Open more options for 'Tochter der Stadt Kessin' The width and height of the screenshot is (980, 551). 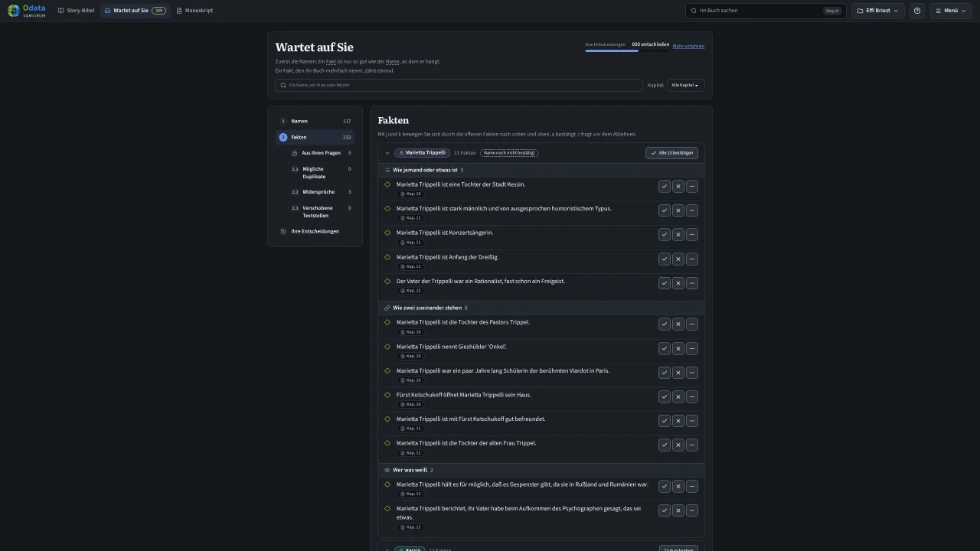(692, 186)
